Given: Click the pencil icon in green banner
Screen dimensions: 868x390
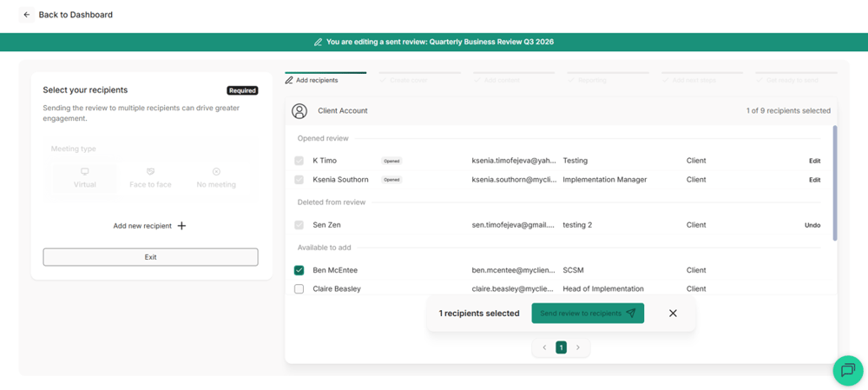Looking at the screenshot, I should click(318, 42).
